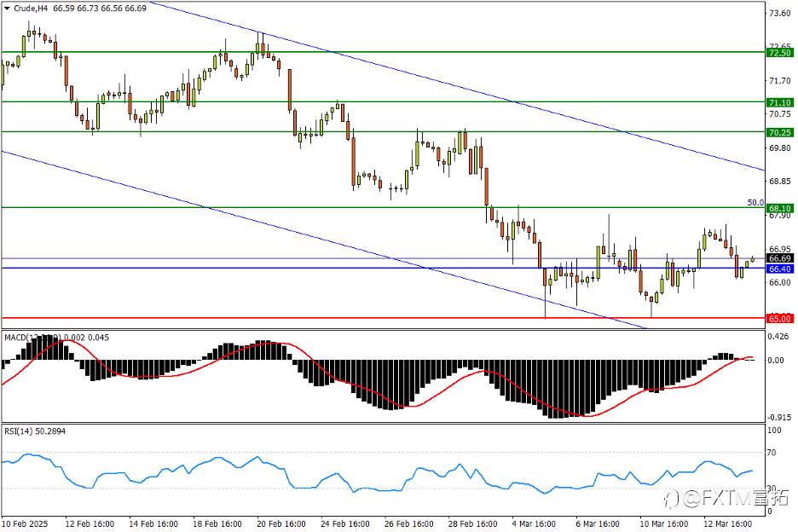Click the 14 Feb 16:00 time label
The image size is (798, 532).
(153, 523)
